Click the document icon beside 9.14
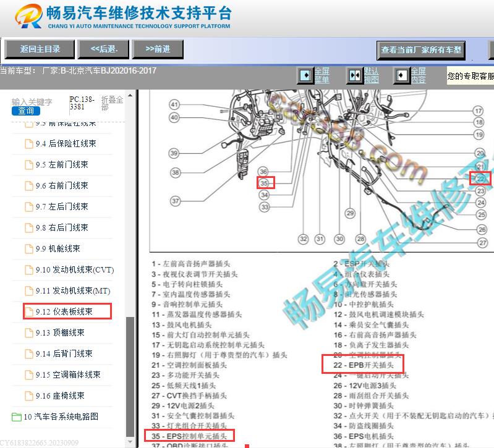Image resolution: width=494 pixels, height=448 pixels. coord(29,354)
